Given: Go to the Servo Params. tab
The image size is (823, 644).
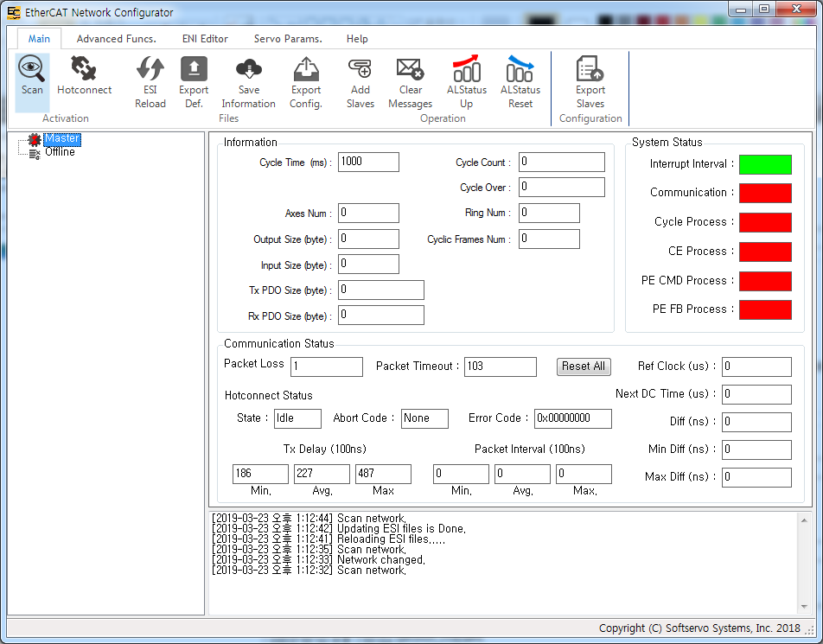Looking at the screenshot, I should pyautogui.click(x=288, y=39).
